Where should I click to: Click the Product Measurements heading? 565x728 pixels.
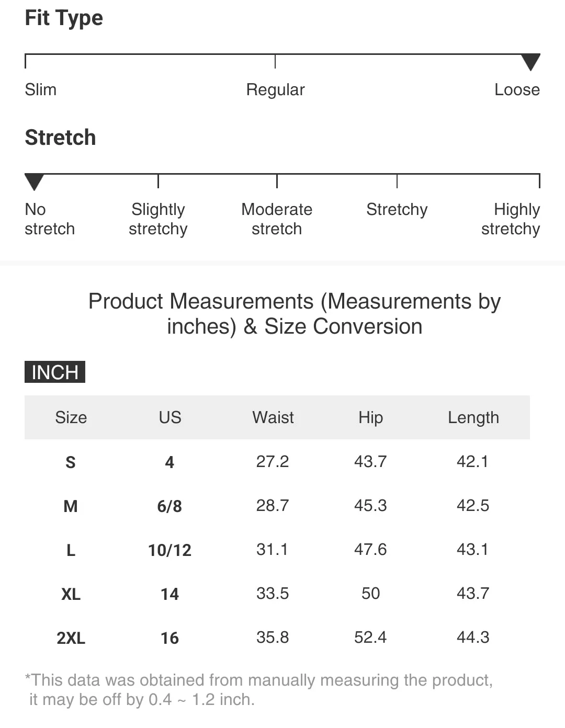coord(295,314)
